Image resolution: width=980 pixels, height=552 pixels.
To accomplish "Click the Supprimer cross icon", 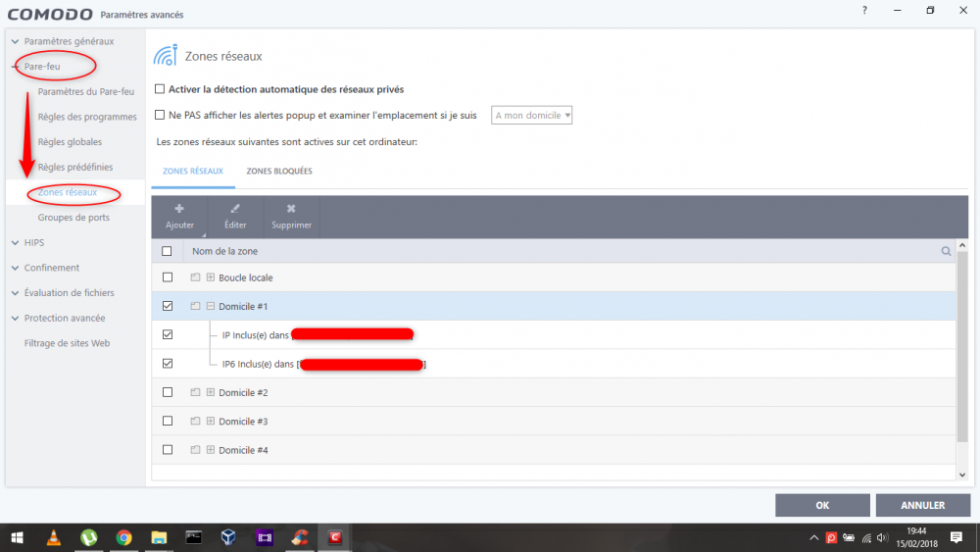I will point(291,209).
